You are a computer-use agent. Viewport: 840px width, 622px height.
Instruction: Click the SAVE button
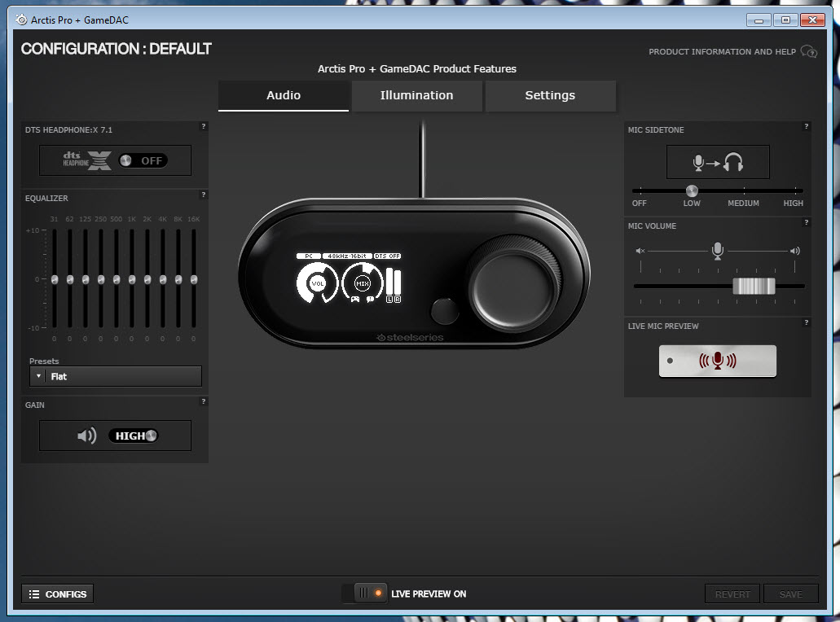click(x=791, y=594)
